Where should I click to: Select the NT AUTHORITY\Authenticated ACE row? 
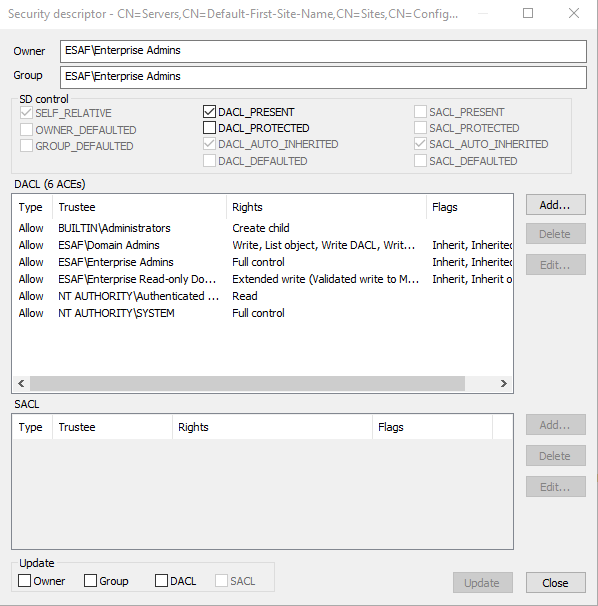pyautogui.click(x=263, y=296)
